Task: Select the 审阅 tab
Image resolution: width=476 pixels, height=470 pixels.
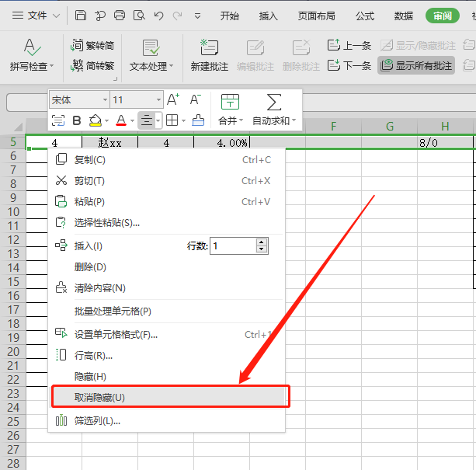Action: pos(443,16)
